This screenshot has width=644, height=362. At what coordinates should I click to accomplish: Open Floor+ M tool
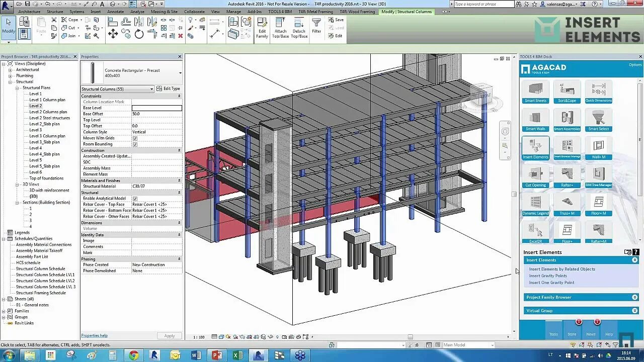click(x=599, y=205)
